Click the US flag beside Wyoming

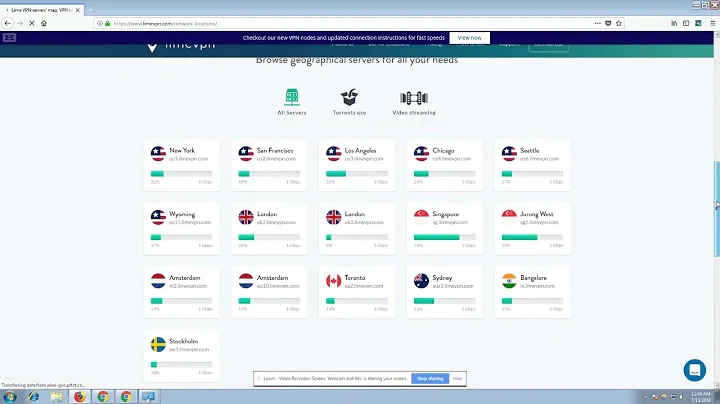coord(158,217)
